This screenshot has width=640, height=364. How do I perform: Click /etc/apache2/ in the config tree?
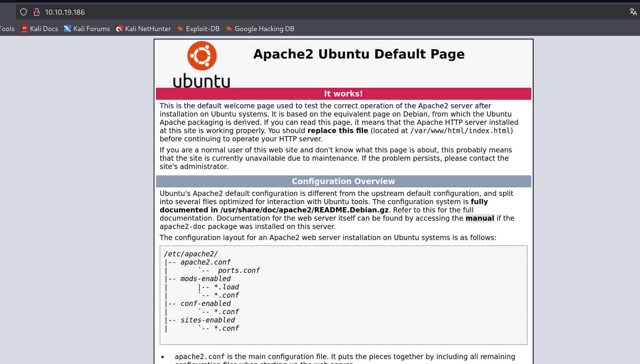[191, 254]
